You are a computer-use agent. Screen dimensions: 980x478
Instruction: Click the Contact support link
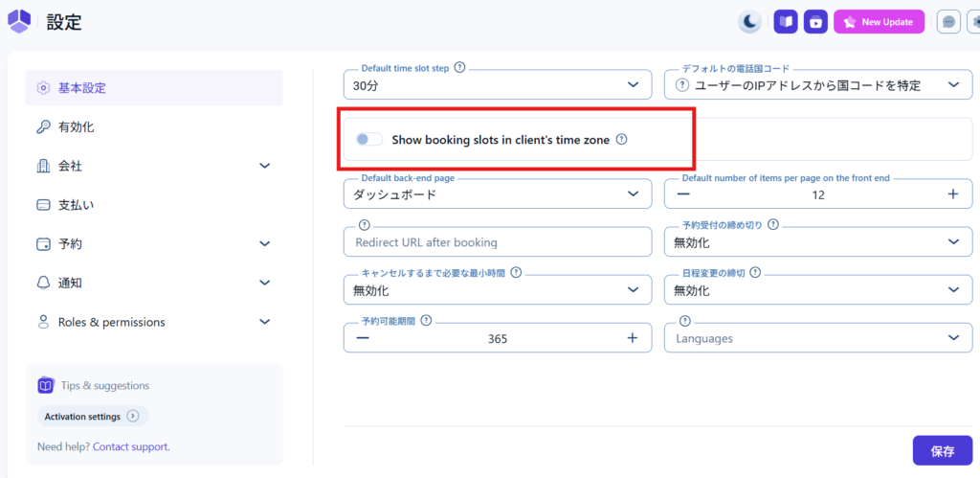point(130,446)
